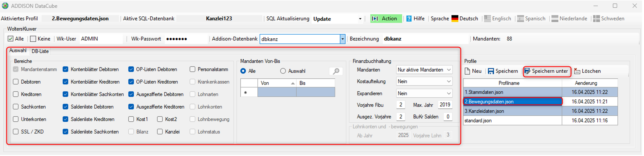Switch language to Englisch flag icon
The image size is (644, 156).
point(487,19)
